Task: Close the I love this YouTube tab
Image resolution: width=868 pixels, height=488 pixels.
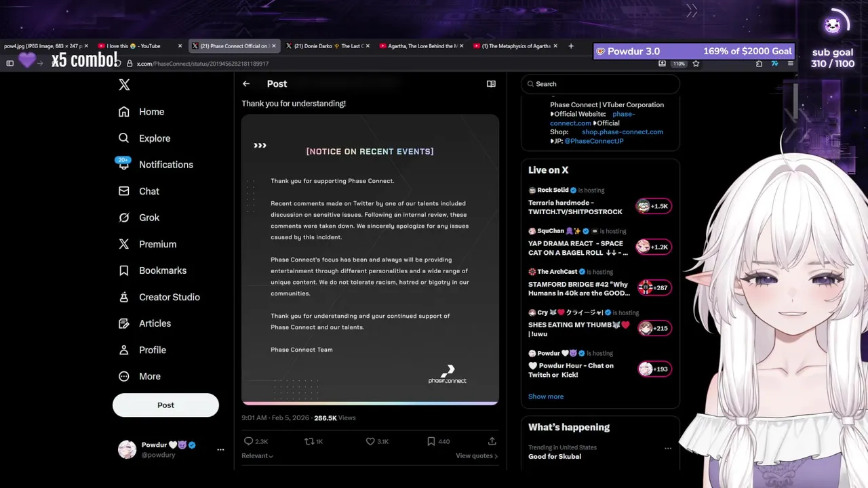Action: click(x=180, y=46)
